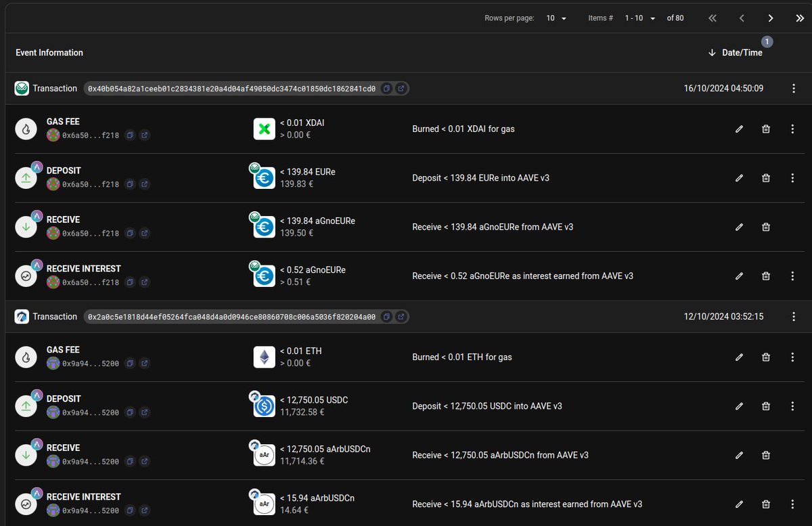Image resolution: width=812 pixels, height=526 pixels.
Task: Copy address in ETH gas fee row
Action: click(131, 364)
